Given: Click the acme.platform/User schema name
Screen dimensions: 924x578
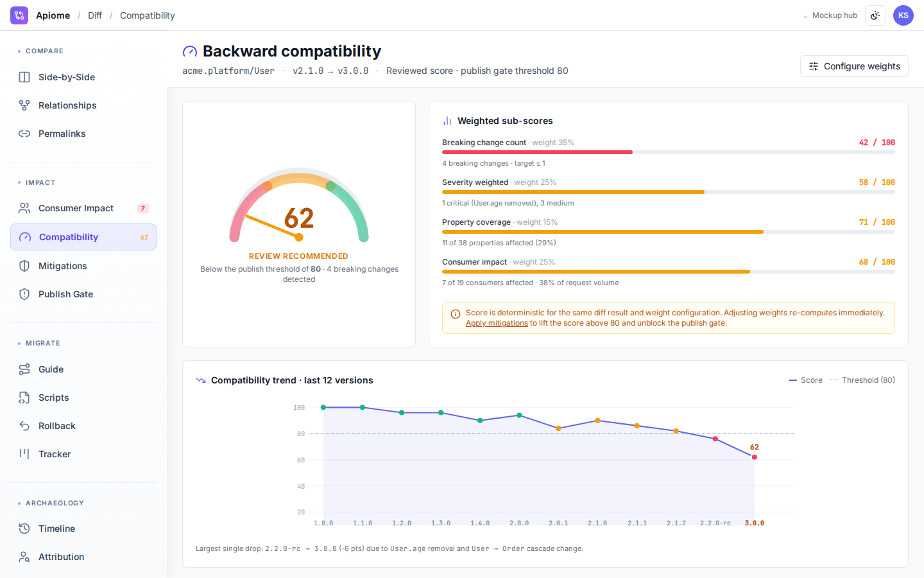Looking at the screenshot, I should point(228,71).
